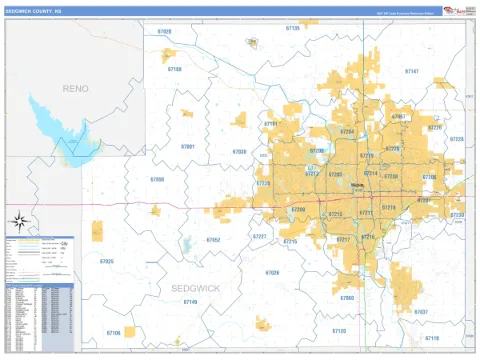
Task: Click ZIP code label 67060
Action: [347, 298]
